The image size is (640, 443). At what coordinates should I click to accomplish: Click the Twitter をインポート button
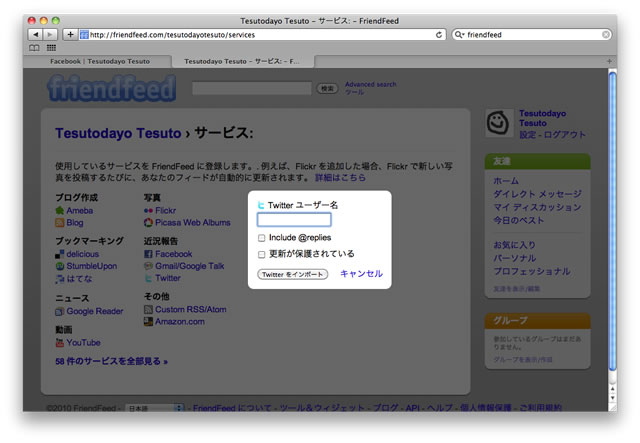coord(293,274)
